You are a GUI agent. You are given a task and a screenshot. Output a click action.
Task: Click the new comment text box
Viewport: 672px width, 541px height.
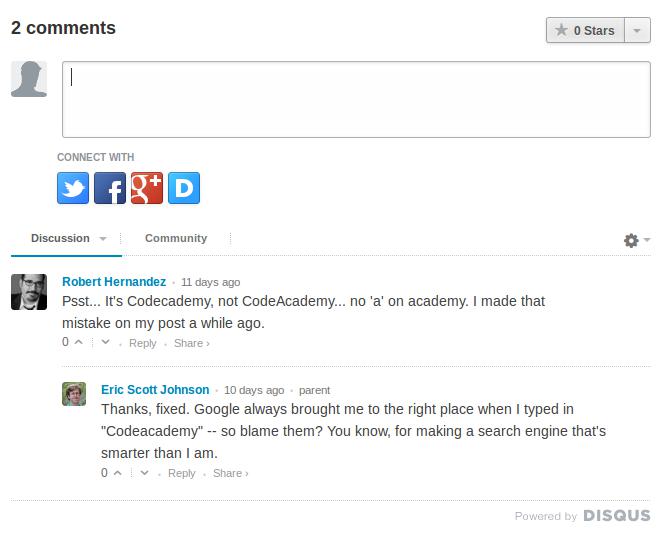pyautogui.click(x=356, y=99)
